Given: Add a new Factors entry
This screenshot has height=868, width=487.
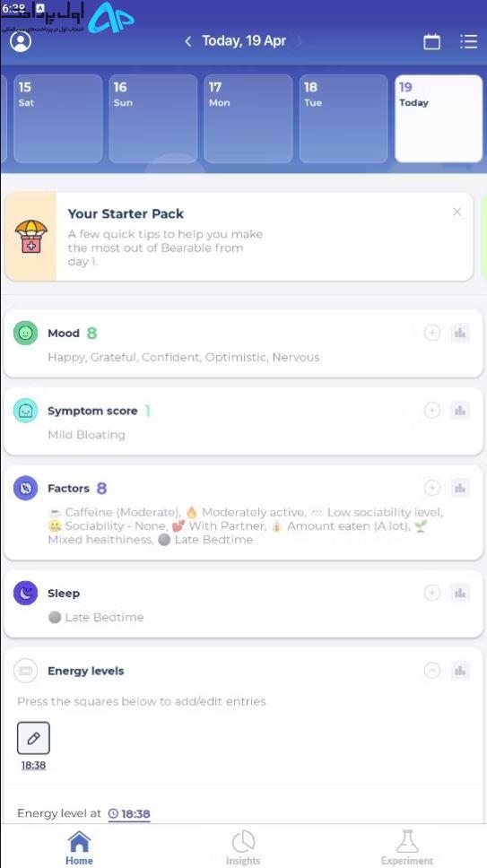Looking at the screenshot, I should (431, 488).
